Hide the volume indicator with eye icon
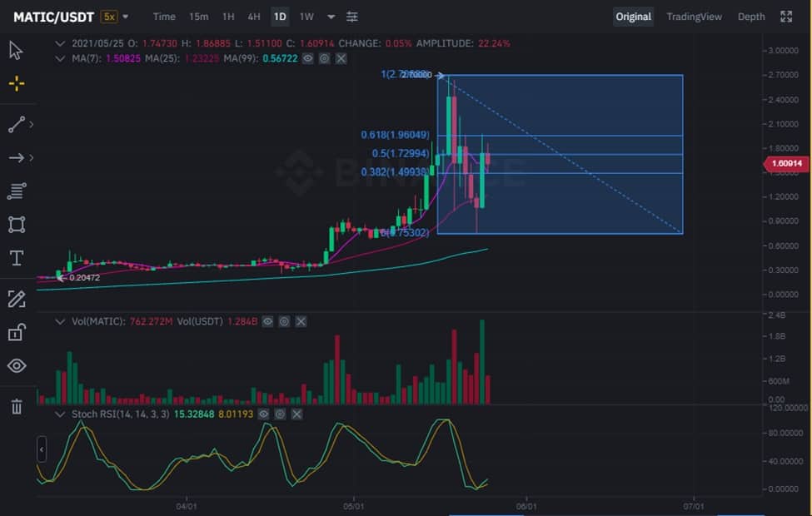The height and width of the screenshot is (516, 812). tap(267, 321)
